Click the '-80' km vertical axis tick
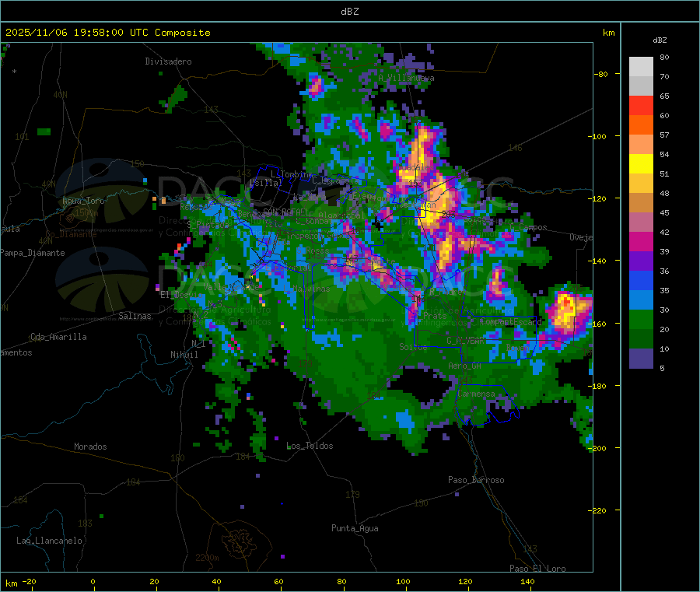 (601, 74)
